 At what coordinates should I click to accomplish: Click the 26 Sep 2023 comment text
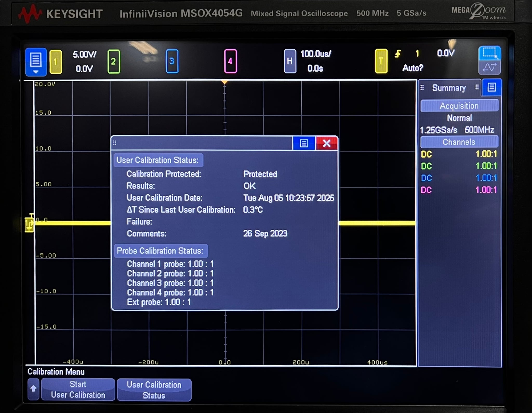tap(265, 234)
